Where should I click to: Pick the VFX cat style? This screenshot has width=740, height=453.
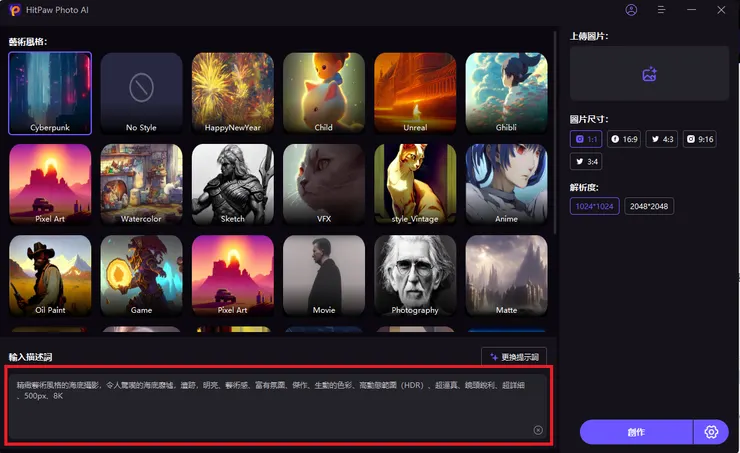click(324, 184)
